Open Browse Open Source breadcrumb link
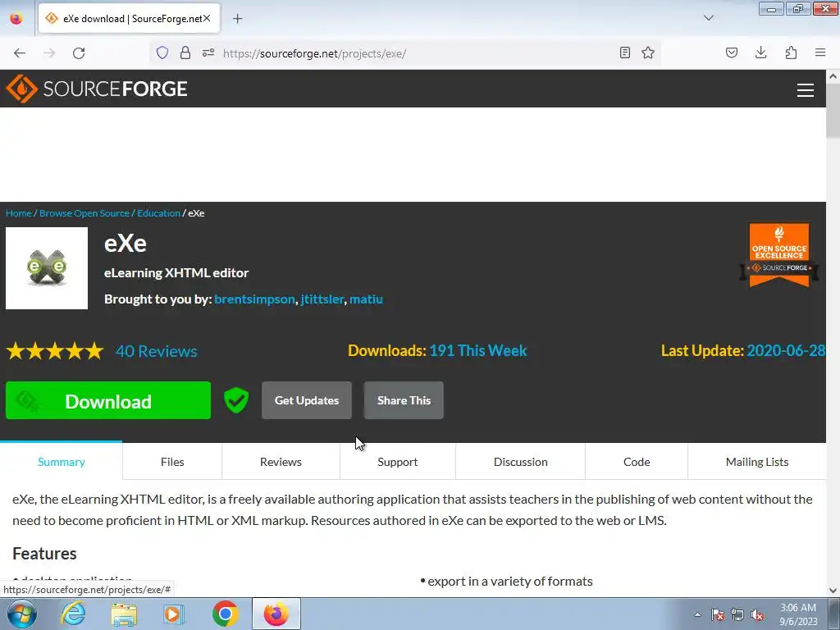 tap(84, 213)
